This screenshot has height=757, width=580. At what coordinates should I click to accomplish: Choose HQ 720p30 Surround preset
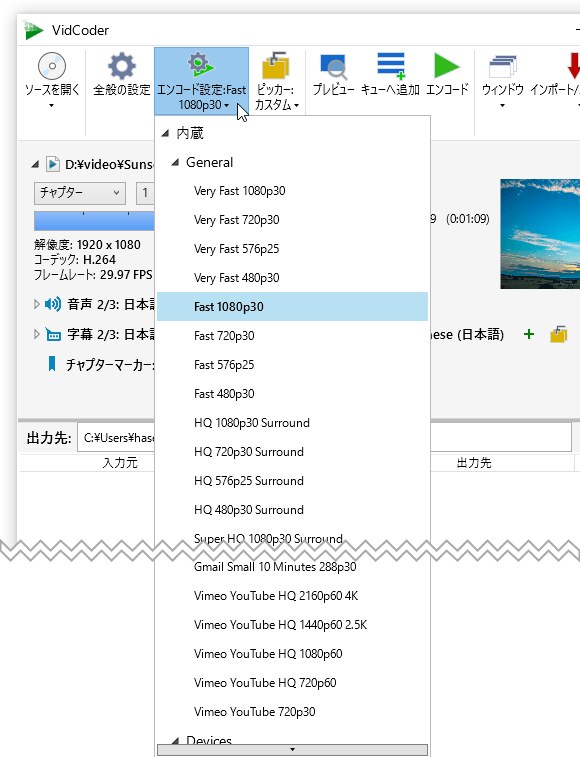(292, 451)
